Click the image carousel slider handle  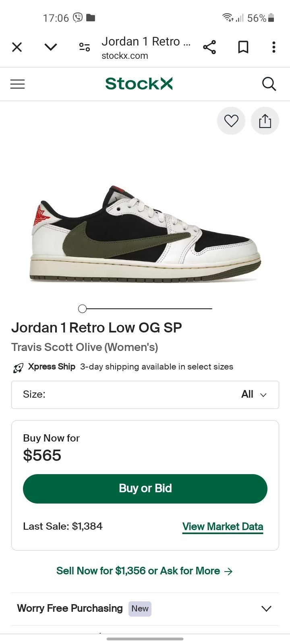[83, 309]
